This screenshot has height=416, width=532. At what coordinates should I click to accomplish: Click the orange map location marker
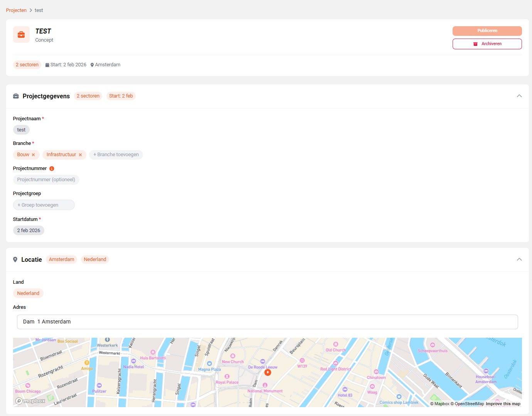pos(268,372)
